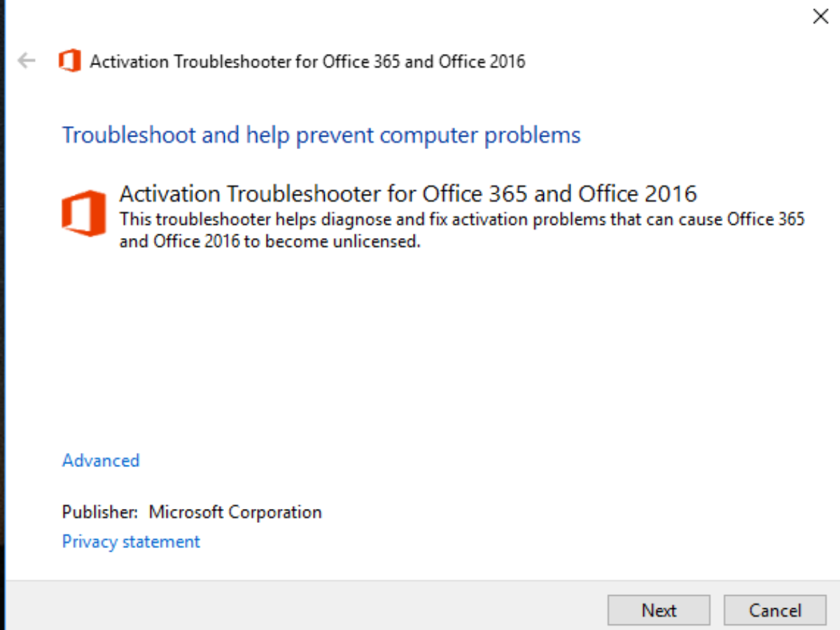
Task: Cancel the activation troubleshooter
Action: tap(775, 610)
